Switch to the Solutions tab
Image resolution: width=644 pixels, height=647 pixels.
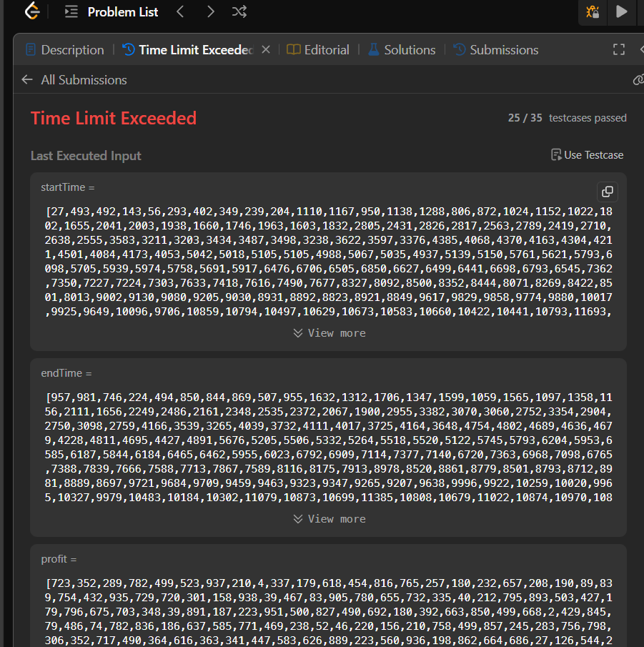402,50
